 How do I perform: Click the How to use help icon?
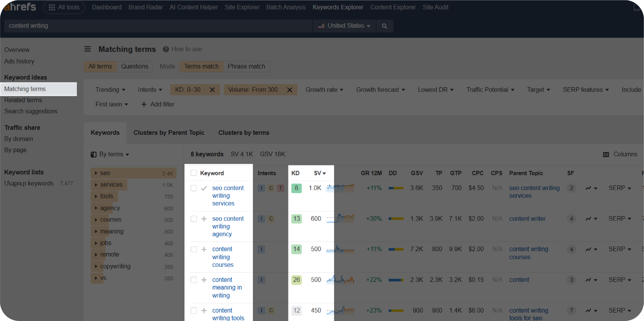pos(166,49)
